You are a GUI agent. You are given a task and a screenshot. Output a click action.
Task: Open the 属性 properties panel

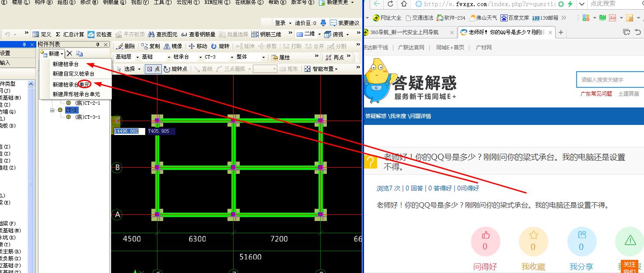pyautogui.click(x=280, y=57)
